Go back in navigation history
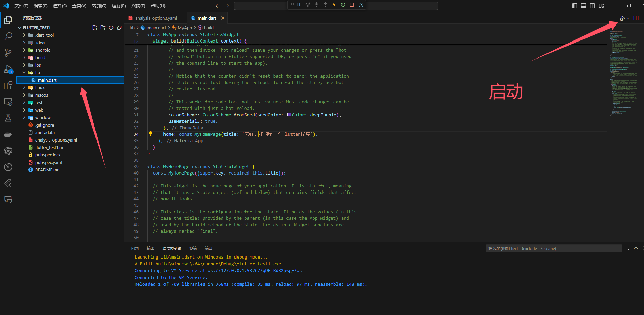This screenshot has height=315, width=644. click(x=218, y=6)
